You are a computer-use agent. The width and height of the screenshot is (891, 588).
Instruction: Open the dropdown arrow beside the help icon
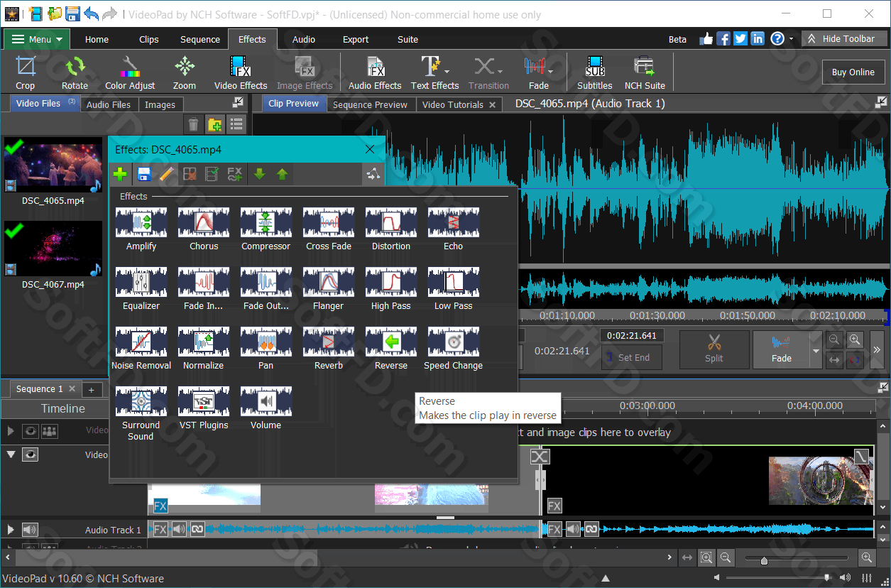(792, 39)
